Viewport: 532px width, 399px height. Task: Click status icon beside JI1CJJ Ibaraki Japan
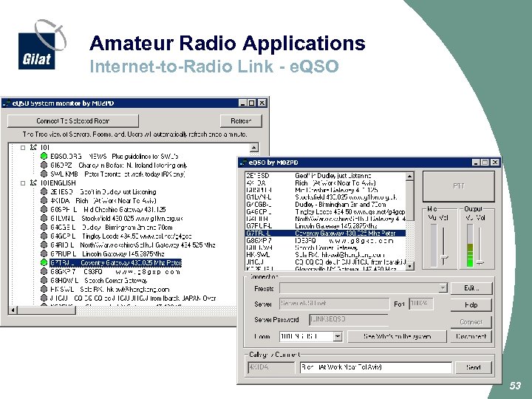pos(44,298)
